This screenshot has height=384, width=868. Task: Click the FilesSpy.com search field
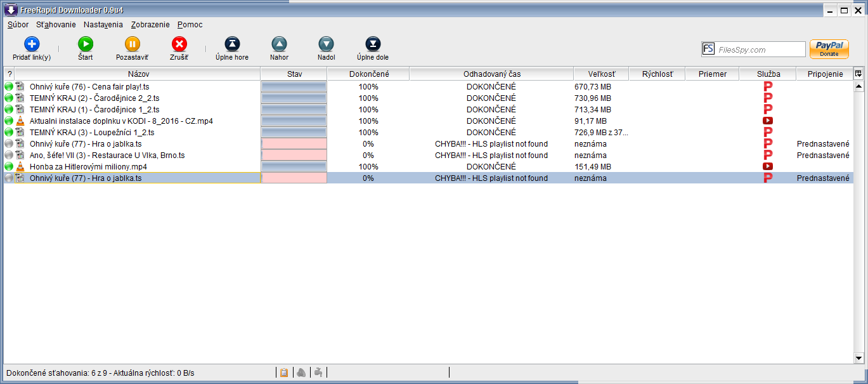point(760,50)
